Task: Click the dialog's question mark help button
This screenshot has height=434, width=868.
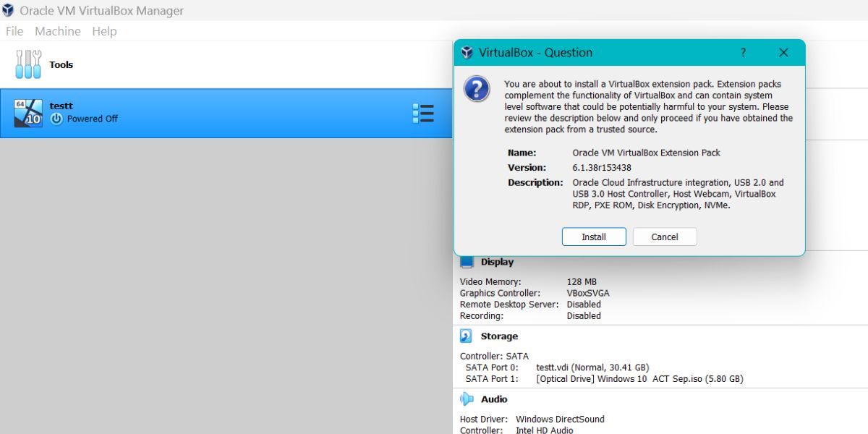Action: (x=742, y=52)
